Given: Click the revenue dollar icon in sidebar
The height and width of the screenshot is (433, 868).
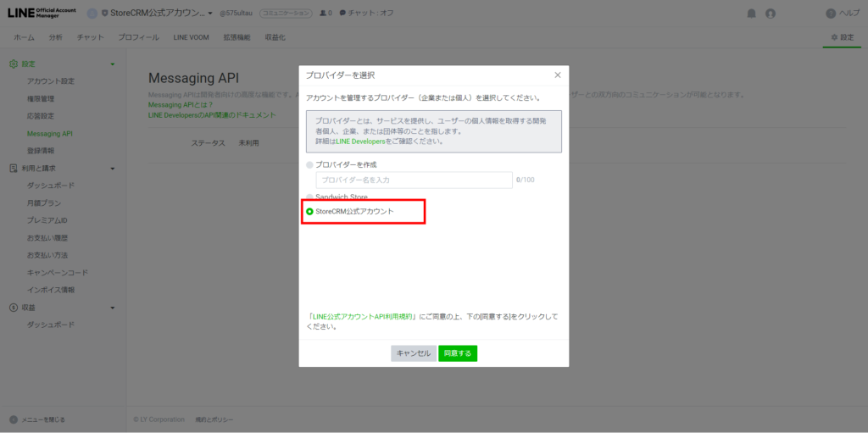Looking at the screenshot, I should (x=14, y=308).
